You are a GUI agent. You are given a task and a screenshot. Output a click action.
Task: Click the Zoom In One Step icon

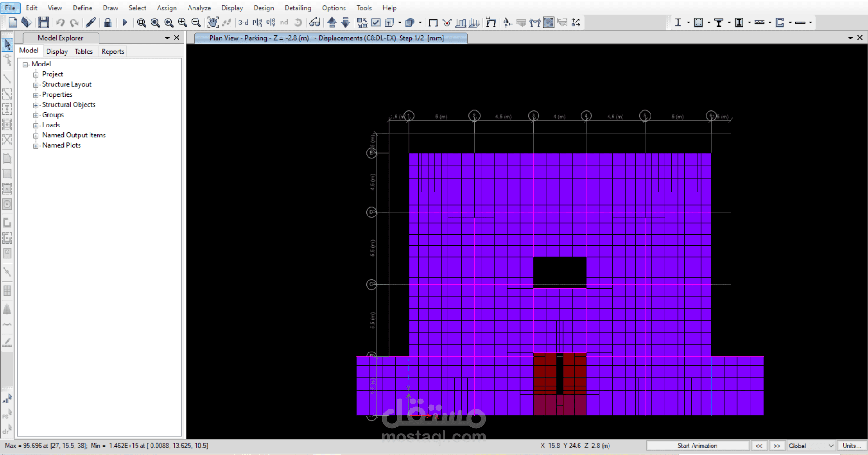coord(182,23)
